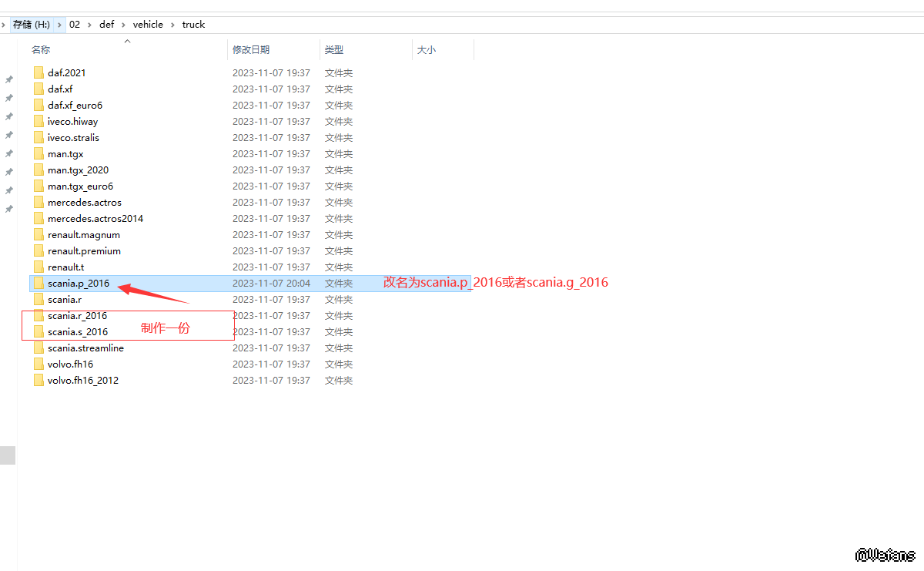The height and width of the screenshot is (571, 924).
Task: Click the renault.magnum folder icon
Action: [38, 234]
